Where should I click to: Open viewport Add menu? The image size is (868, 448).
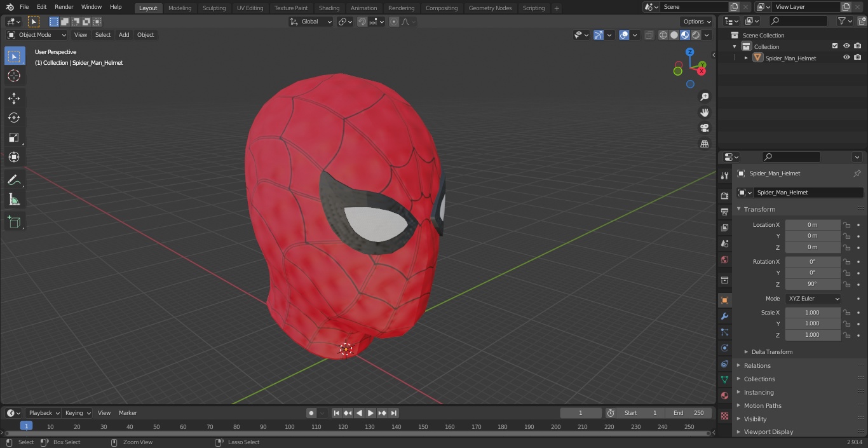[124, 35]
